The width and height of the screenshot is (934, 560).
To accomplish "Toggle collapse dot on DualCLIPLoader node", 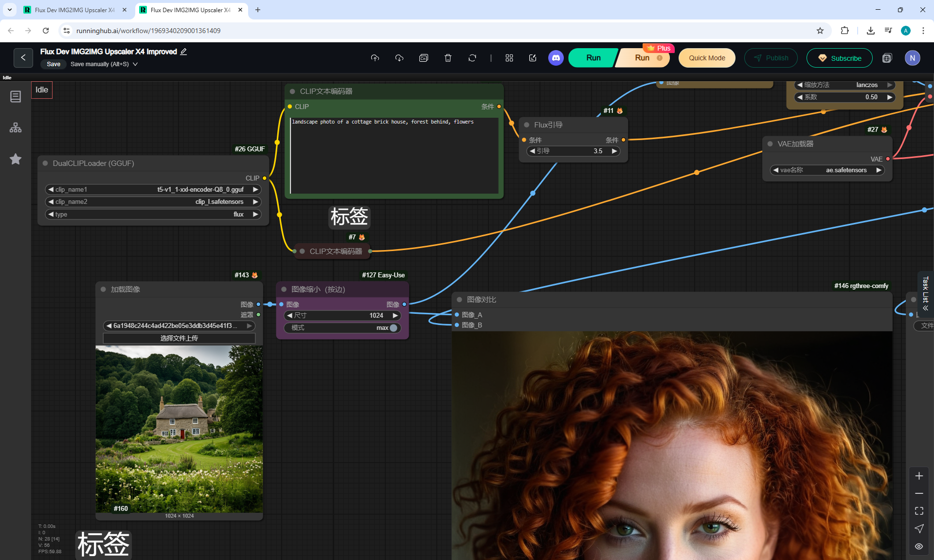I will point(45,163).
